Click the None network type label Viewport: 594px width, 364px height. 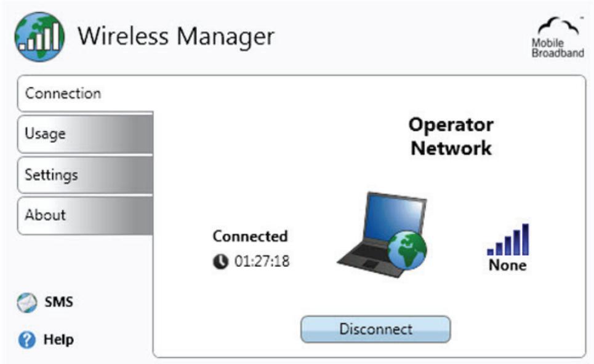508,265
